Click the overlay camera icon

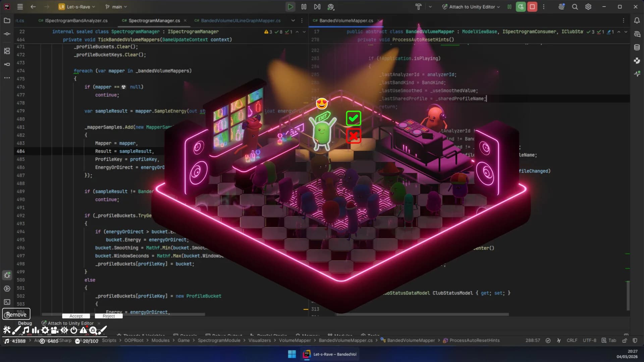click(x=54, y=330)
